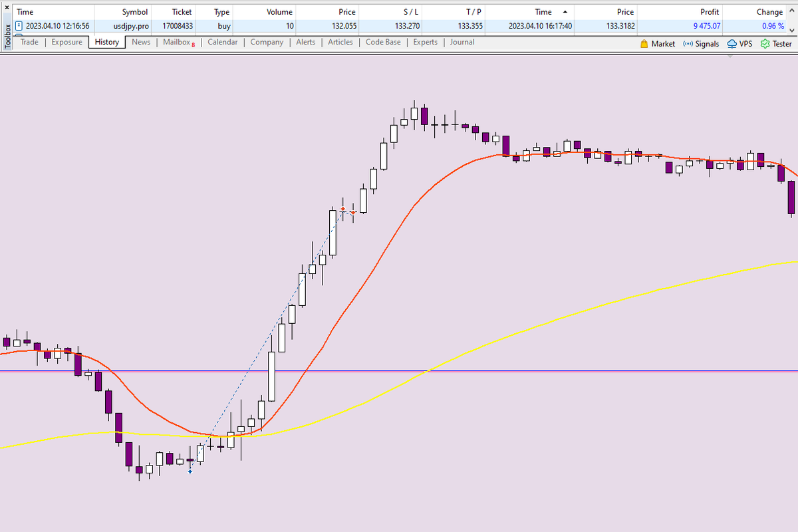Click the deal icon beside 2023.04.10 12:16:56
798x532 pixels.
click(x=19, y=26)
